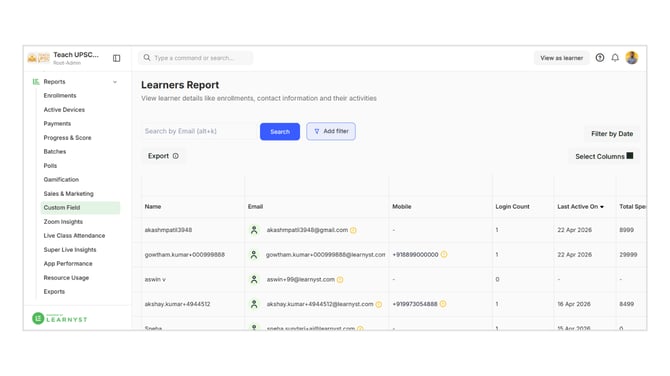Click the Export info icon
The width and height of the screenshot is (670, 376).
click(176, 156)
